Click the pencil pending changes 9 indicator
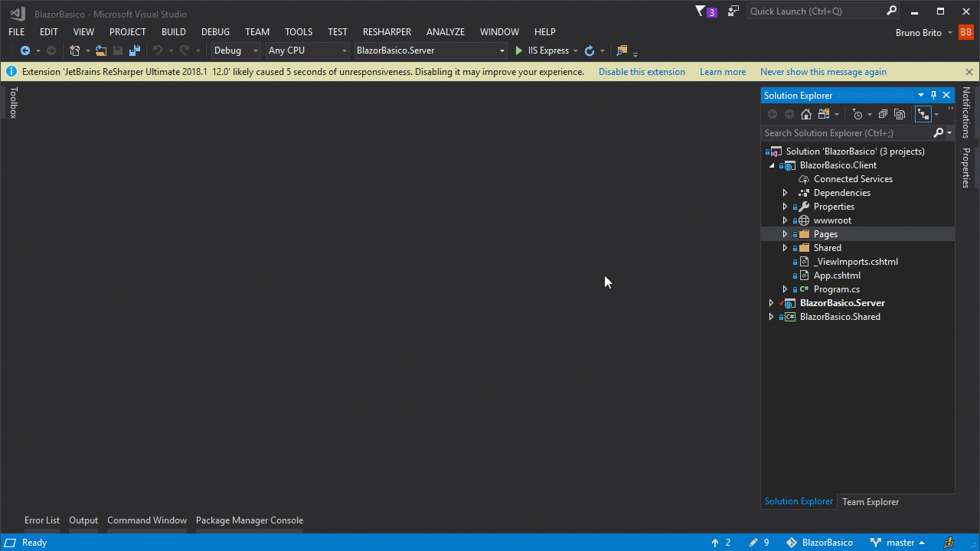This screenshot has width=980, height=551. coord(759,543)
